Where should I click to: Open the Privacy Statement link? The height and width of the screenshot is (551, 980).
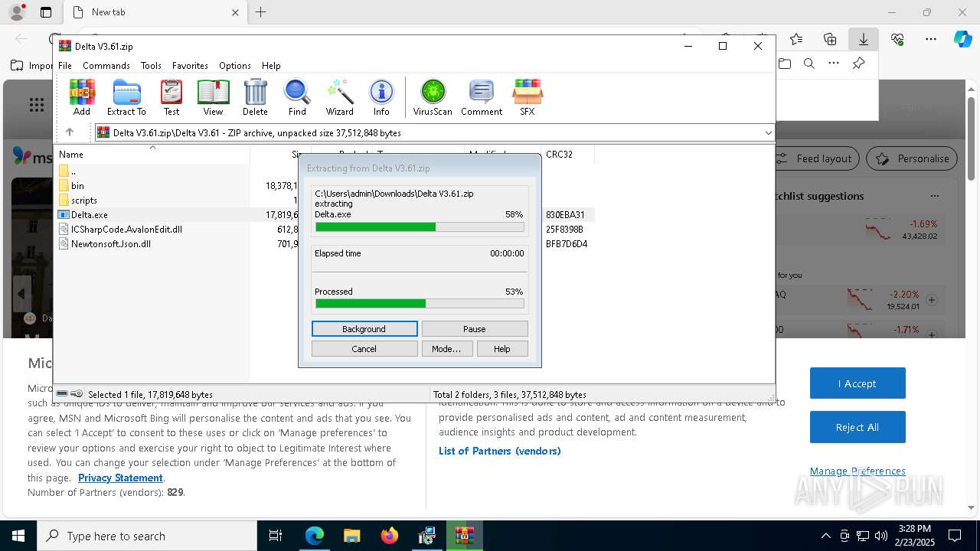pyautogui.click(x=120, y=478)
